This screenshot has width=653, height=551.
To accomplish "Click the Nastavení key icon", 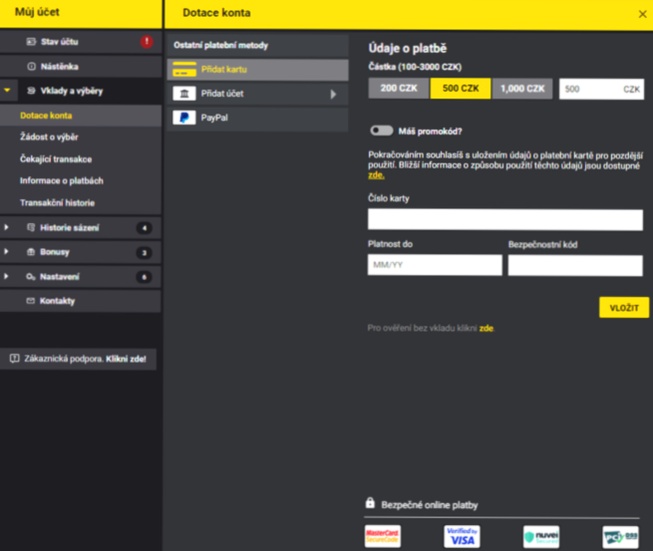I will [x=30, y=277].
